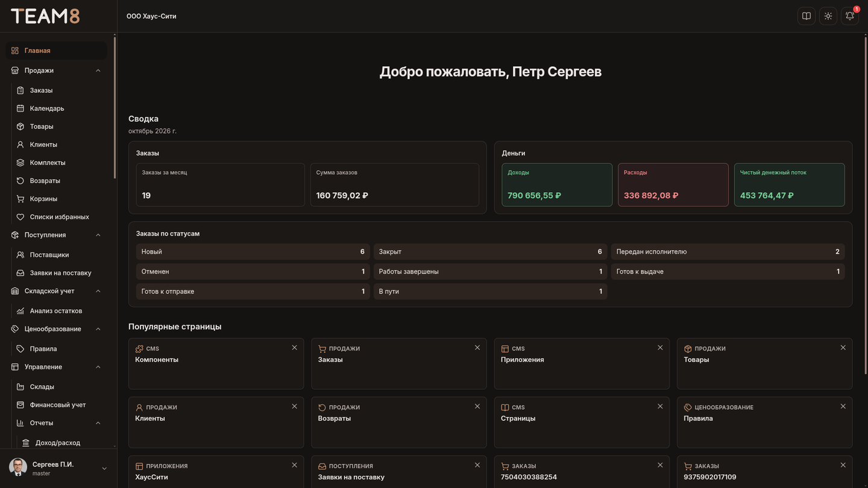868x488 pixels.
Task: Click the Товары box icon in sidebar
Action: [20, 127]
